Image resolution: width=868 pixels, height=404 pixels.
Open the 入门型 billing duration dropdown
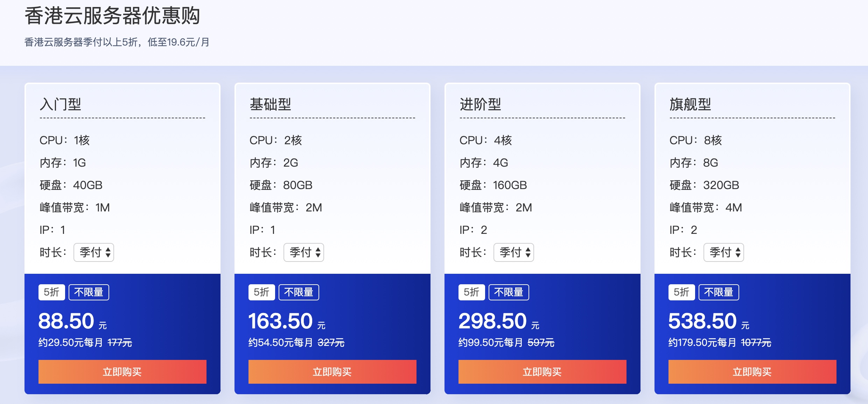(x=93, y=252)
